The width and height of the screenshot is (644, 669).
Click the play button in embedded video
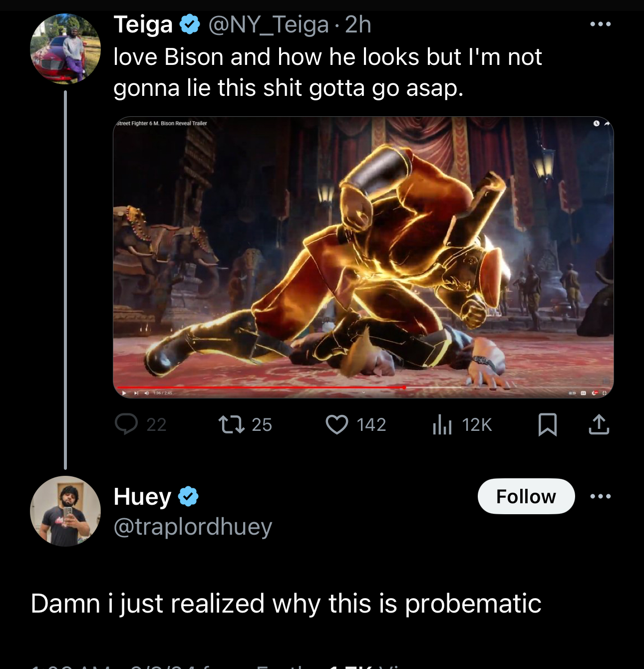124,393
